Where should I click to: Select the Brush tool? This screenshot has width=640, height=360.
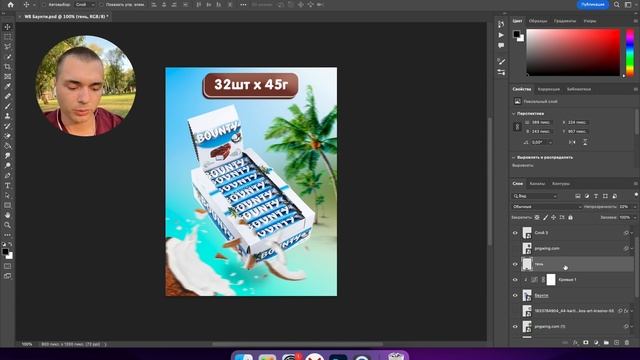click(7, 106)
